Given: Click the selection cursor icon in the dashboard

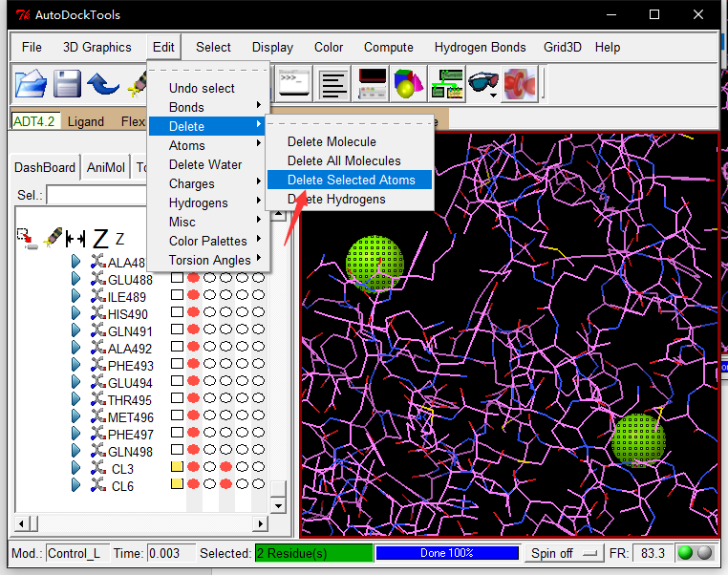Looking at the screenshot, I should [27, 238].
